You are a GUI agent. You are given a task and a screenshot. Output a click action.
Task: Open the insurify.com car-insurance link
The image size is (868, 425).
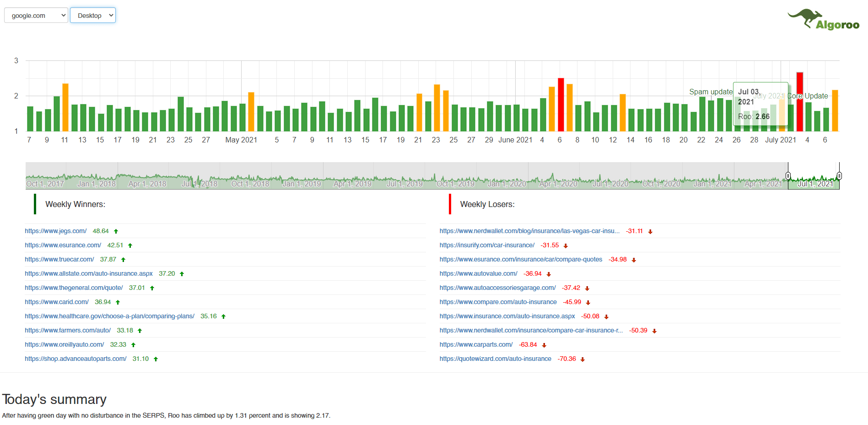point(487,245)
